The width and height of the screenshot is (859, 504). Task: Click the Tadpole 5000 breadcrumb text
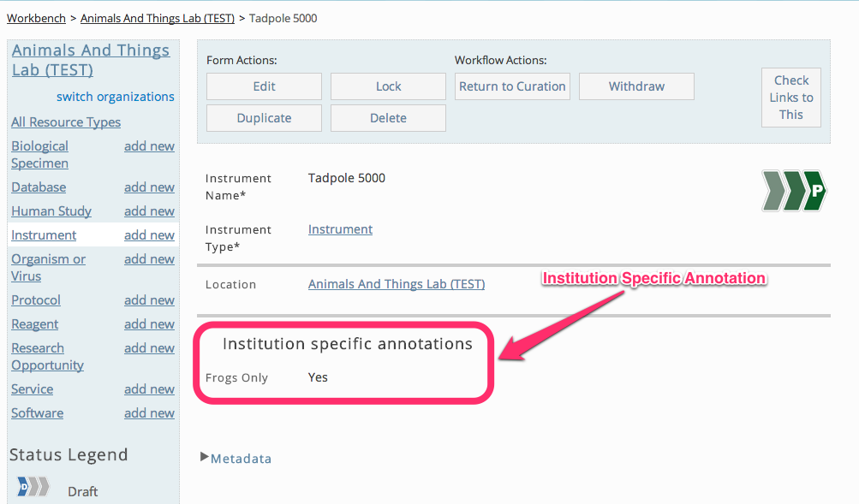[283, 18]
